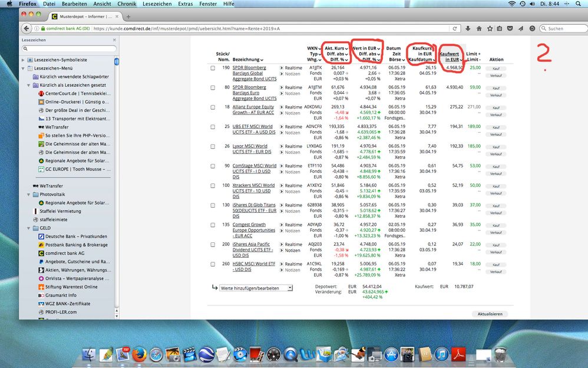This screenshot has height=368, width=588.
Task: Launch Firefox from the dock
Action: point(139,354)
